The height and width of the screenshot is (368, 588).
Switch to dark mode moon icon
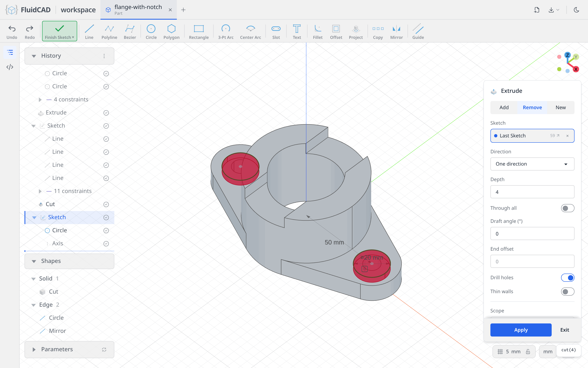(x=576, y=10)
